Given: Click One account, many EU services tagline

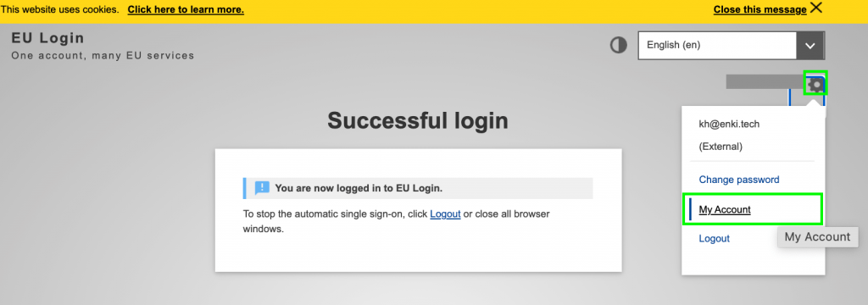Looking at the screenshot, I should [x=103, y=55].
